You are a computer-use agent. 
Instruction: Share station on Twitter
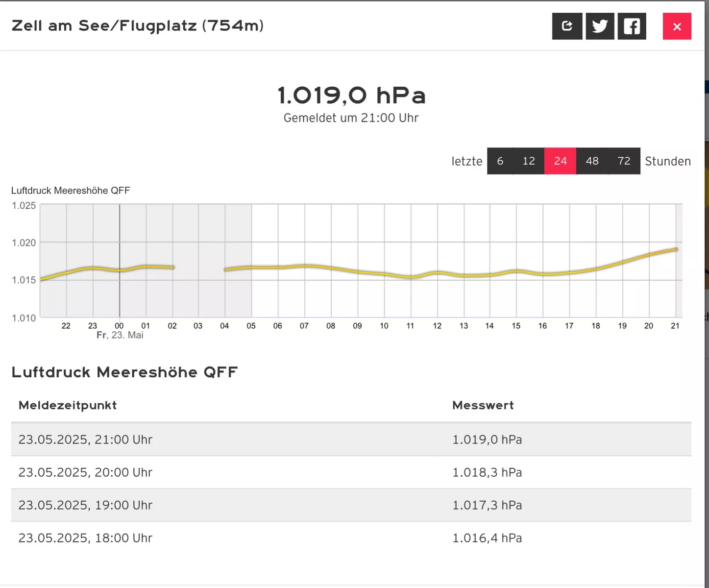coord(600,26)
